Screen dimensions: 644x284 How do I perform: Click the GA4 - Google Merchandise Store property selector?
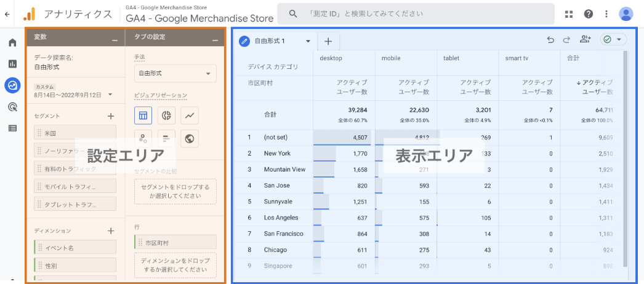(x=199, y=15)
